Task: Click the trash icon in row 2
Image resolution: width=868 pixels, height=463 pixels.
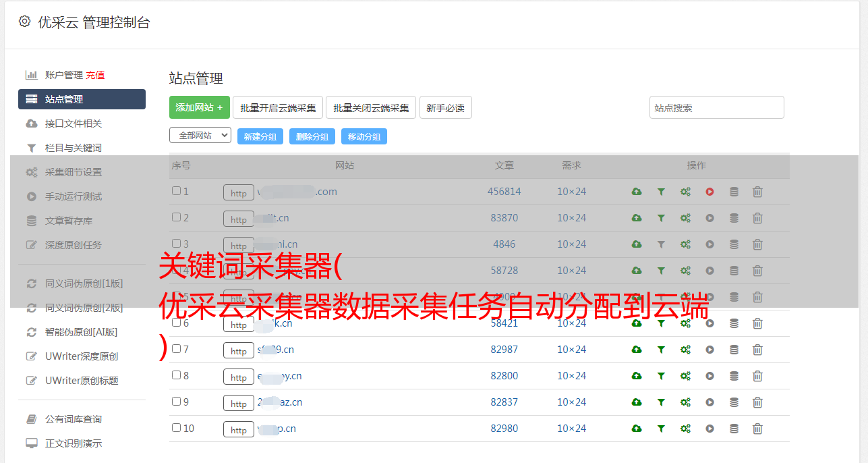Action: point(757,218)
